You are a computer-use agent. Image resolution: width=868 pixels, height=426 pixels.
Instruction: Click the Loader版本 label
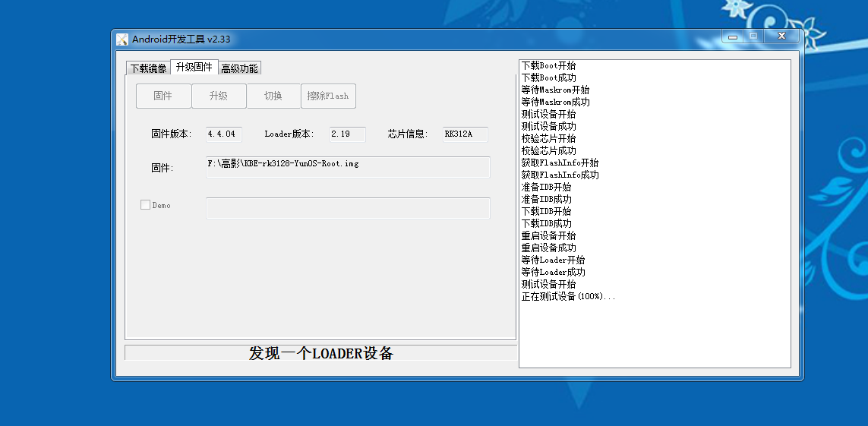[289, 134]
